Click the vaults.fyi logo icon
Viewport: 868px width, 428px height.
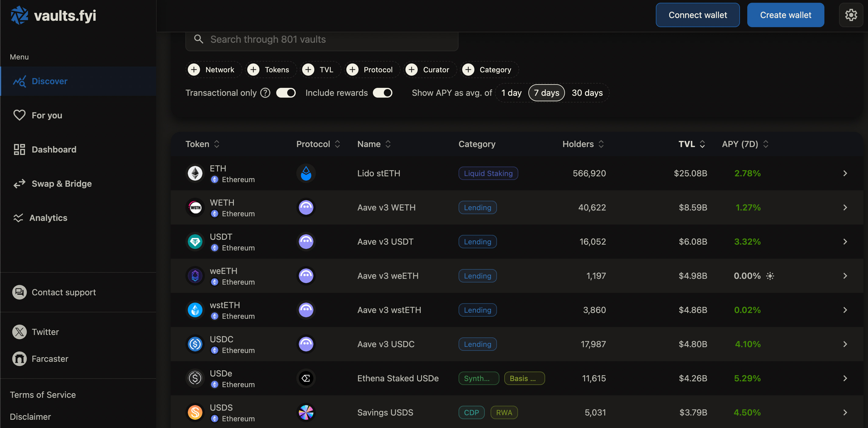(19, 15)
